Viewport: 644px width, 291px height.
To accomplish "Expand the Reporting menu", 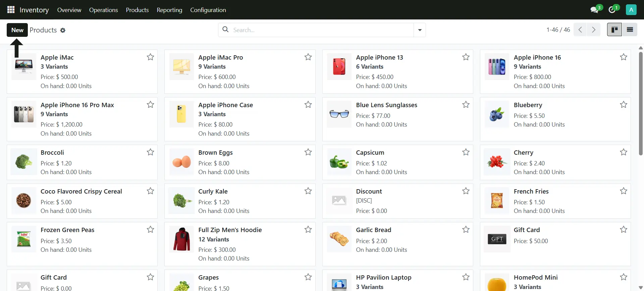I will (169, 10).
